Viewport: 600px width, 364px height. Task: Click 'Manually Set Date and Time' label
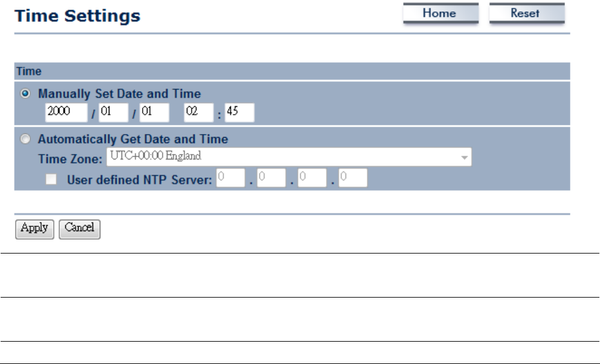tap(120, 94)
